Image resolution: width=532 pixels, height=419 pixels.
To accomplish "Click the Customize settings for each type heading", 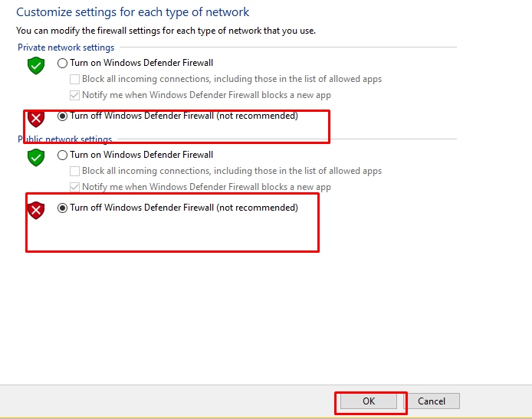I will (133, 12).
